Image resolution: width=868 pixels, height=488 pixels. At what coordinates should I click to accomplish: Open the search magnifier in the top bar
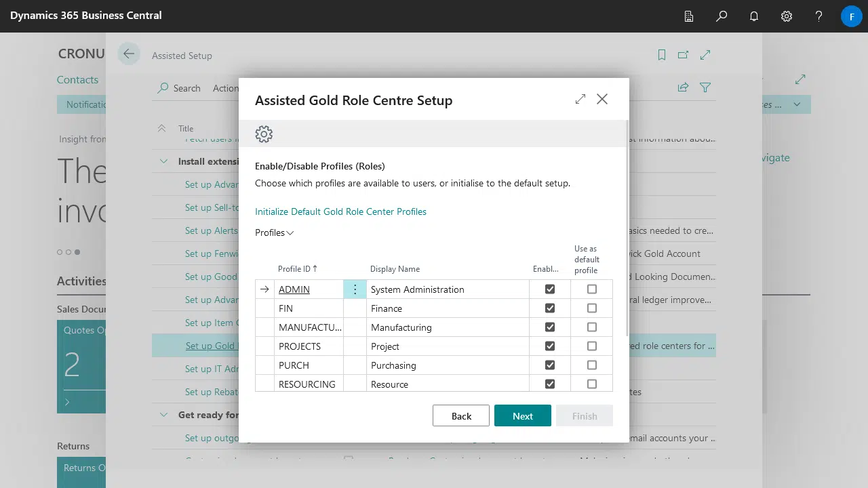[x=722, y=16]
